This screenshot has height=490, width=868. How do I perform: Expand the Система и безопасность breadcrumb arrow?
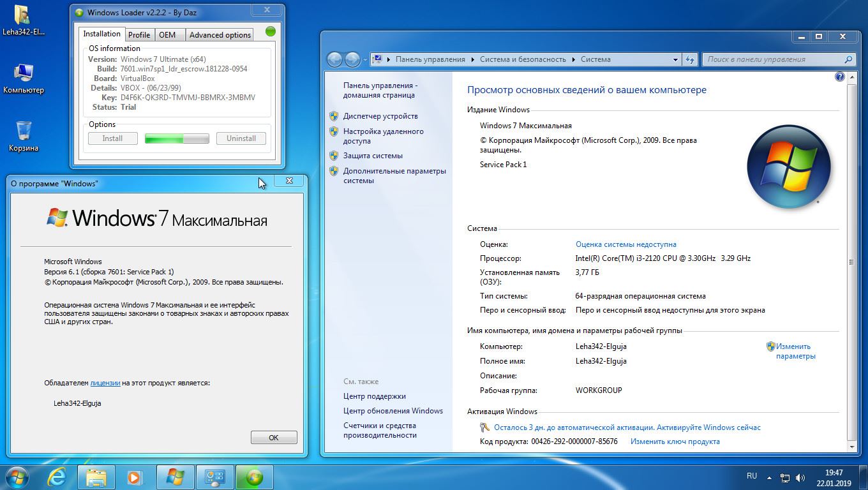pyautogui.click(x=573, y=59)
